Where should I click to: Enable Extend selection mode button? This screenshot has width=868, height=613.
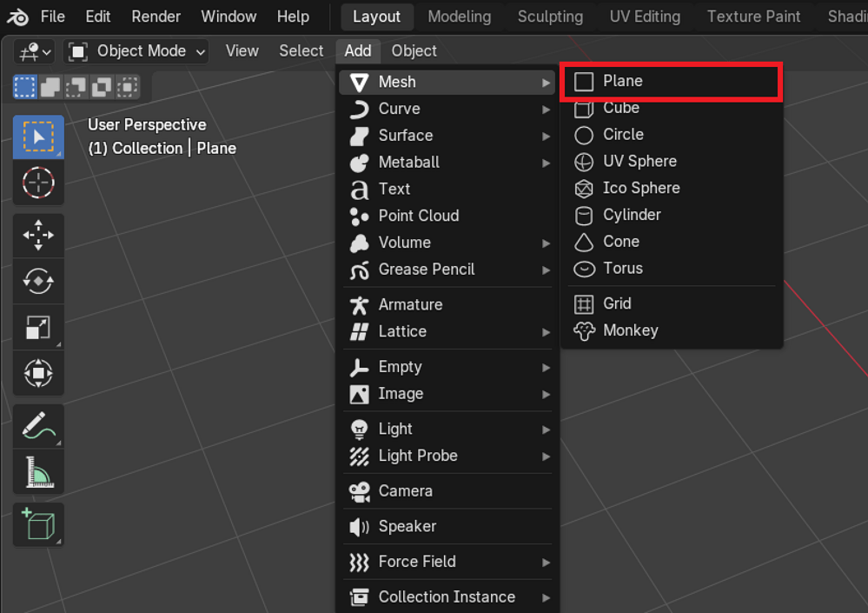(50, 87)
